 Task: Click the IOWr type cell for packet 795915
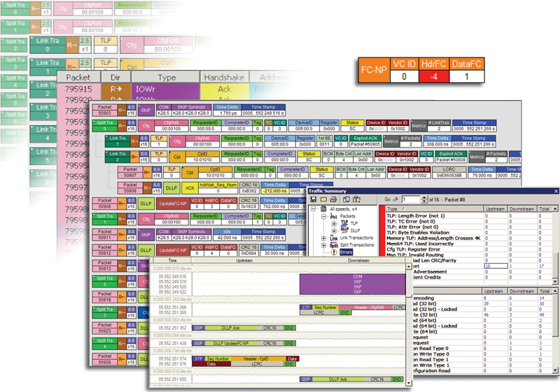(x=165, y=89)
